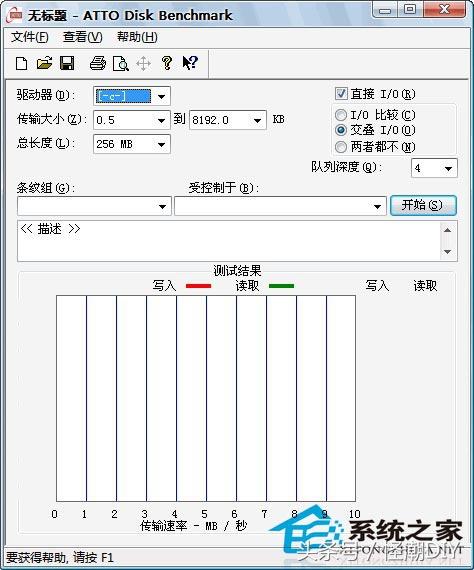Click the 传输速率 - MB / 秒 axis label
The image size is (474, 570).
pyautogui.click(x=193, y=526)
